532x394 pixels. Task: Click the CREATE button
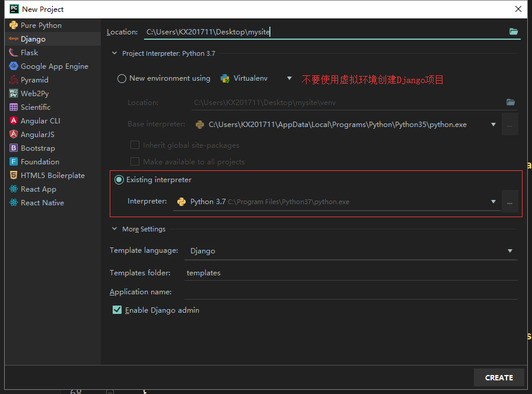click(499, 377)
